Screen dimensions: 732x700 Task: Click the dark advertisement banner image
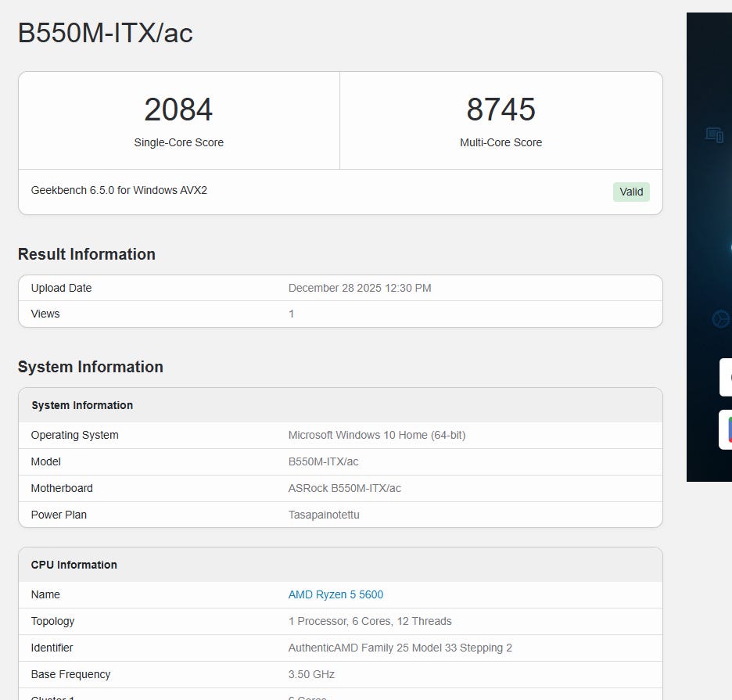(x=709, y=247)
